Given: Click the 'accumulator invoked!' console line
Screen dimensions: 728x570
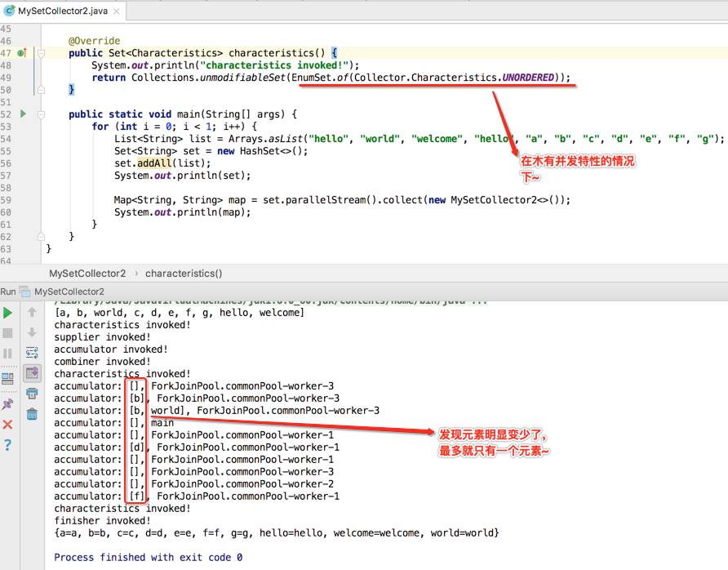Looking at the screenshot, I should click(110, 350).
